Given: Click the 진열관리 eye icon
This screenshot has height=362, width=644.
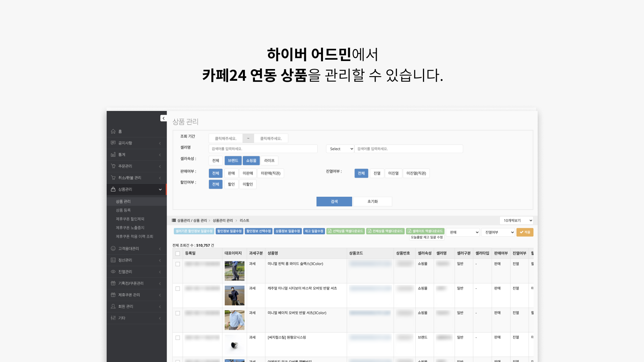Looking at the screenshot, I should pyautogui.click(x=113, y=271).
